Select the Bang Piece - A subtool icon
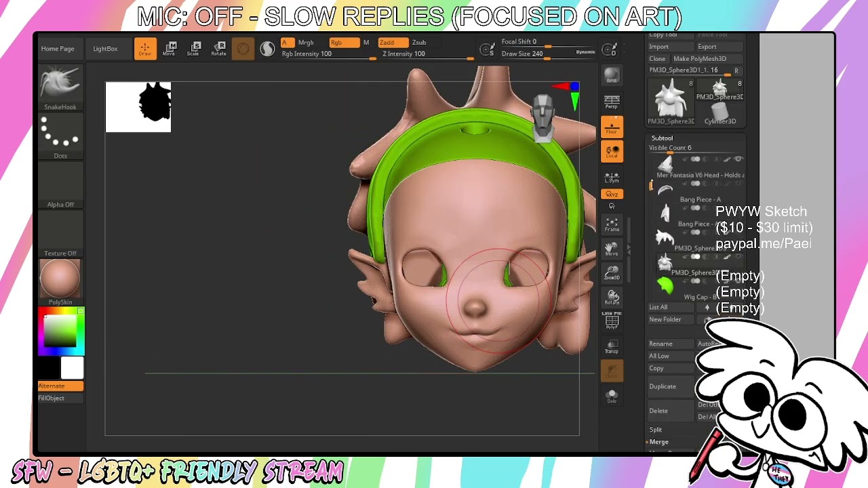868x488 pixels. tap(665, 189)
